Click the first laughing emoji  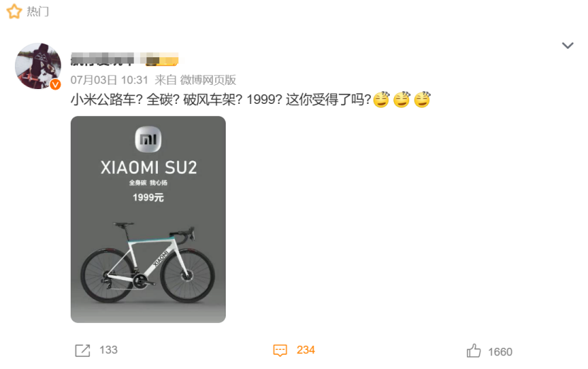(381, 99)
